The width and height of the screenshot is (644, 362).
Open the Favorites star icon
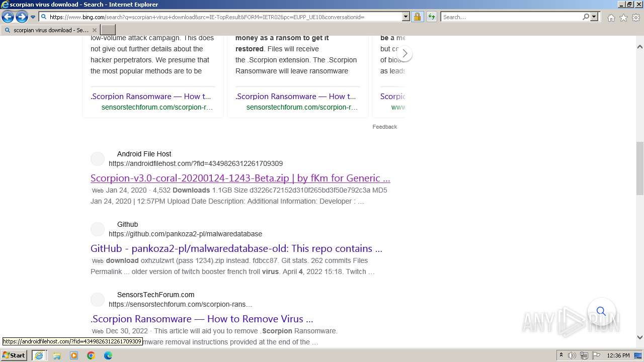(x=623, y=18)
